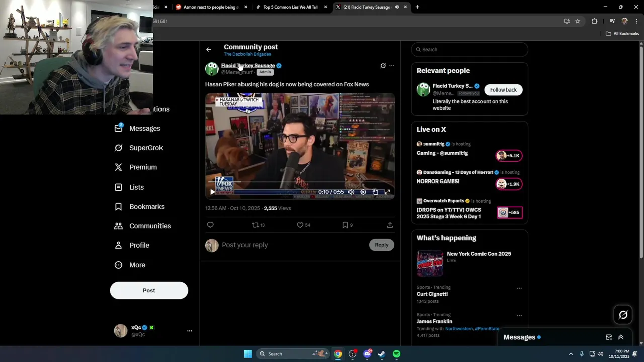Open Overwatch Esports OWCS live stream

pos(469,209)
